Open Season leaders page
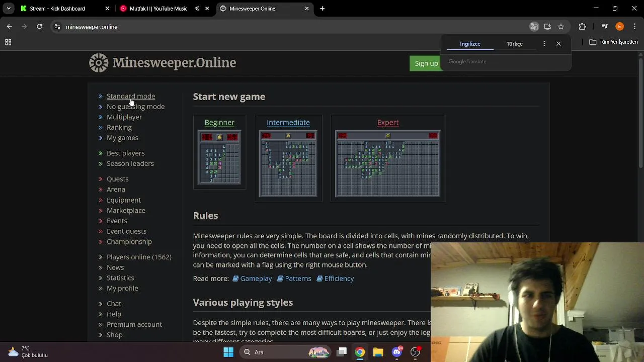Viewport: 644px width, 362px height. [x=130, y=163]
